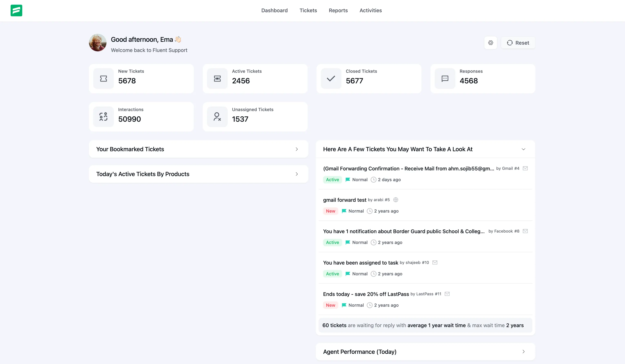Click the Active Tickets icon

(x=217, y=78)
